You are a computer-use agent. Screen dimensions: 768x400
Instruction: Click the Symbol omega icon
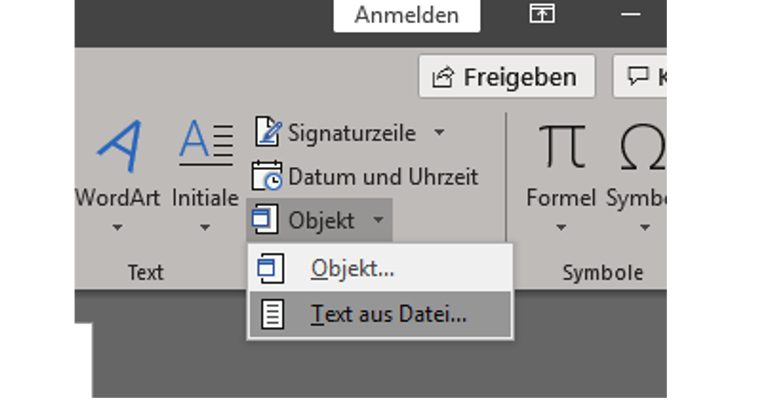pyautogui.click(x=642, y=147)
